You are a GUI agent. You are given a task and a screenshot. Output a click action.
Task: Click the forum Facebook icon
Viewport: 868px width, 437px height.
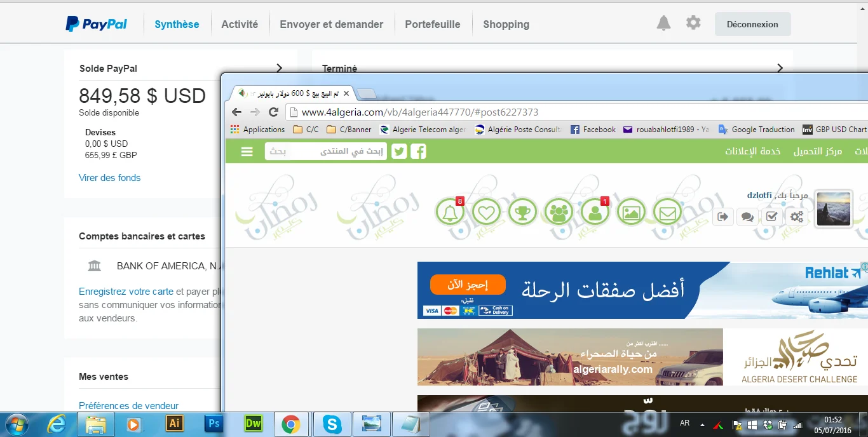418,151
